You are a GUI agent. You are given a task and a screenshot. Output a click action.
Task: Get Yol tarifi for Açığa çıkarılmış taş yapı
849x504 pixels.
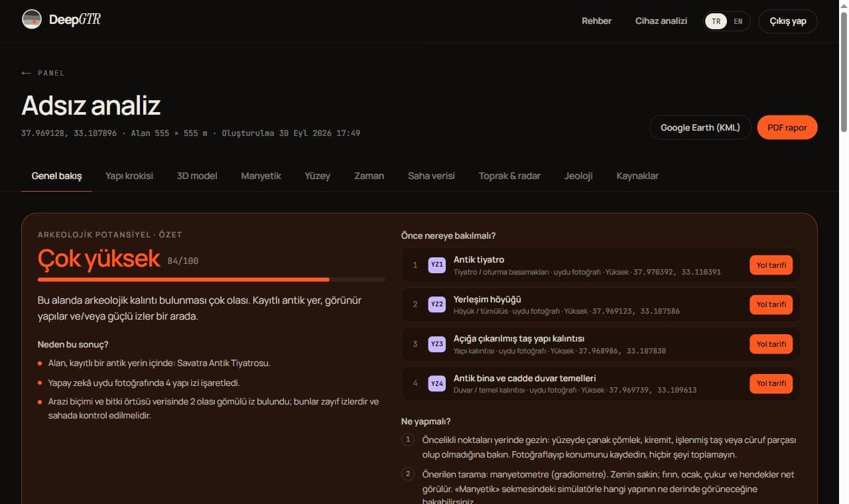[x=771, y=344]
